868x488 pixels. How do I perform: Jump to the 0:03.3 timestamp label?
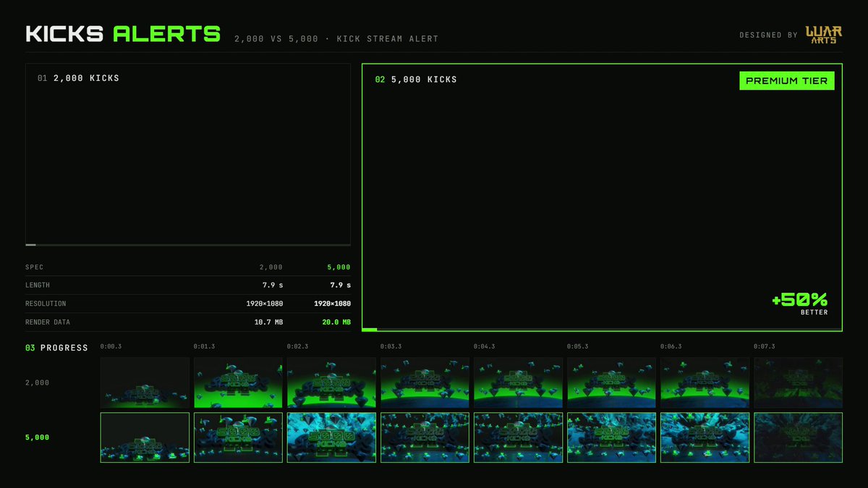[x=391, y=347]
